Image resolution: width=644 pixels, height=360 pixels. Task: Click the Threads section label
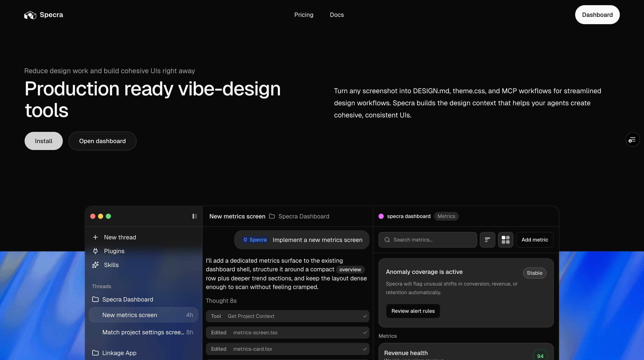[101, 286]
